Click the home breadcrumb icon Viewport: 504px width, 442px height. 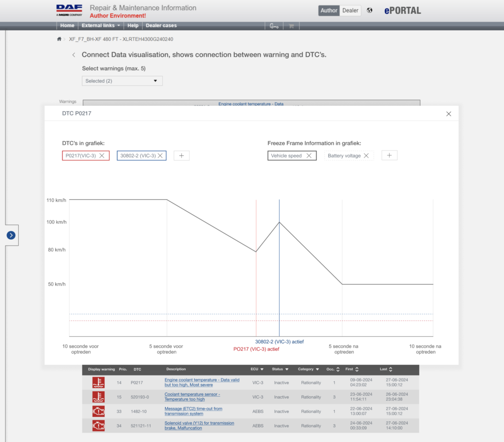59,39
